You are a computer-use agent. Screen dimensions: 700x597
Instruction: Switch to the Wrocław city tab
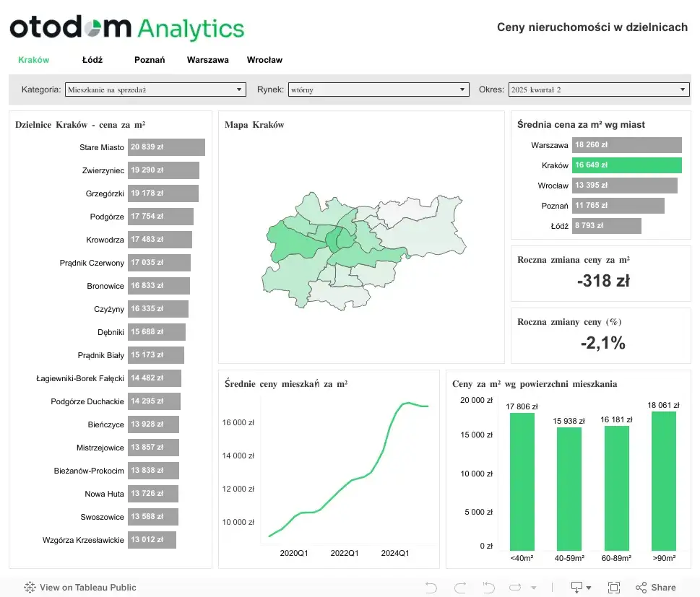pyautogui.click(x=264, y=60)
